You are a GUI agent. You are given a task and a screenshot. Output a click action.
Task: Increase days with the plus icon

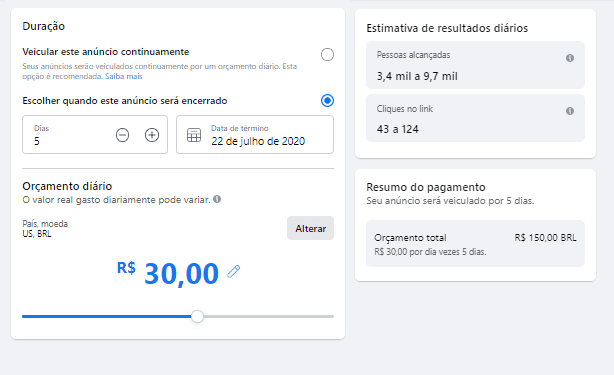click(152, 135)
